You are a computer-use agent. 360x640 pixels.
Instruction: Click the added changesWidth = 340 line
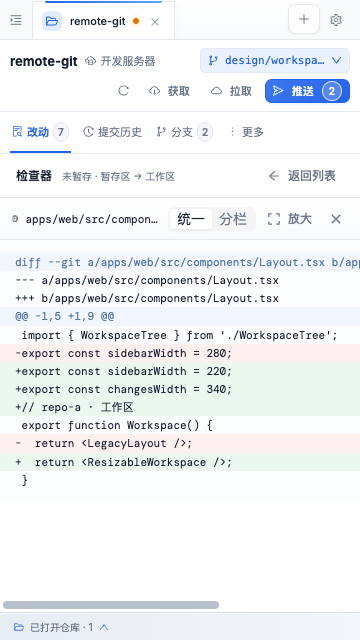pyautogui.click(x=180, y=389)
